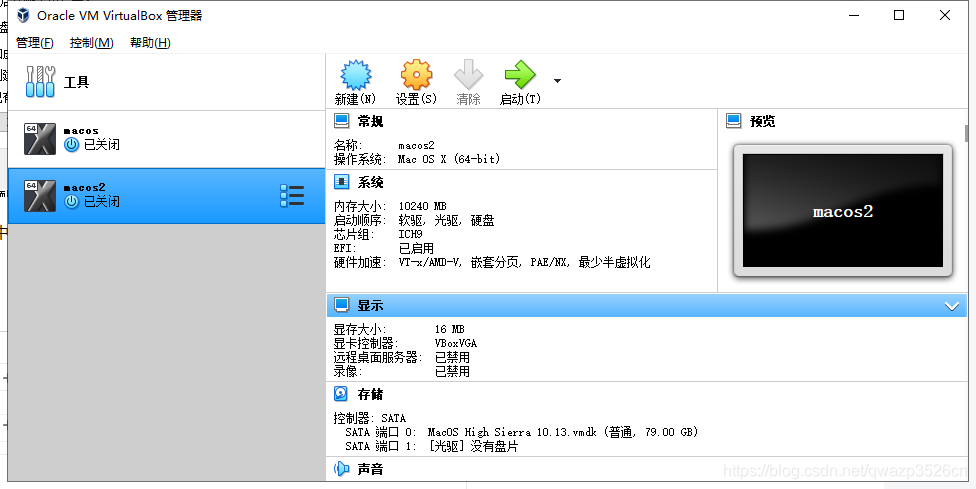Image resolution: width=976 pixels, height=489 pixels.
Task: Open the 管理(F) menu
Action: 34,42
